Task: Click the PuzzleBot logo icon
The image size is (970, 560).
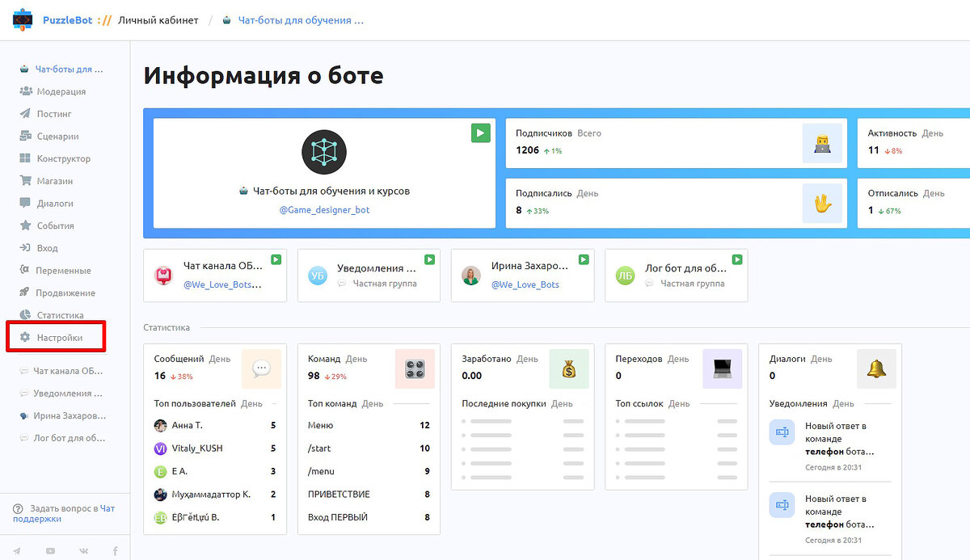Action: [23, 20]
